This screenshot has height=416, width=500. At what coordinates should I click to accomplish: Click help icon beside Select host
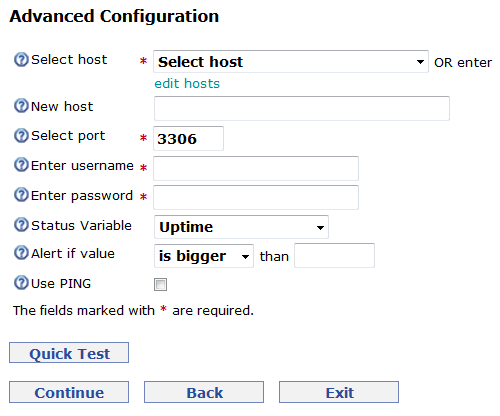point(21,60)
